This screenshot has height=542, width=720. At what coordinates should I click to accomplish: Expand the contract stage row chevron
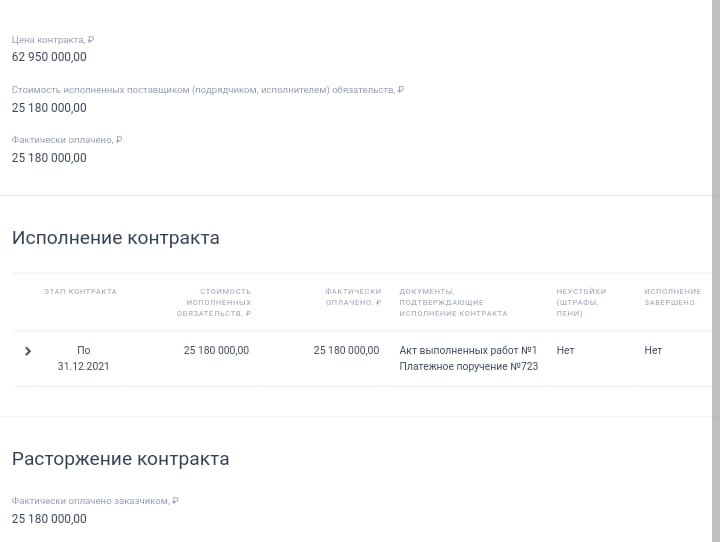28,351
